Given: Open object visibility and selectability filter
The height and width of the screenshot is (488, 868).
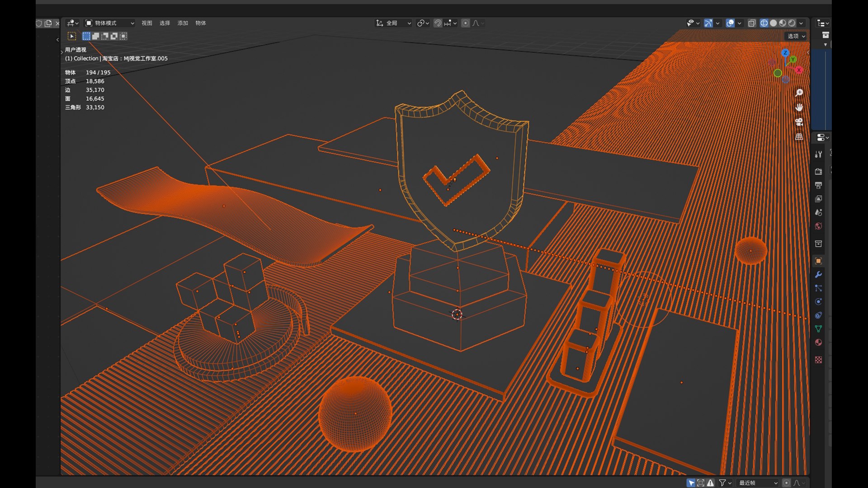Looking at the screenshot, I should point(693,23).
